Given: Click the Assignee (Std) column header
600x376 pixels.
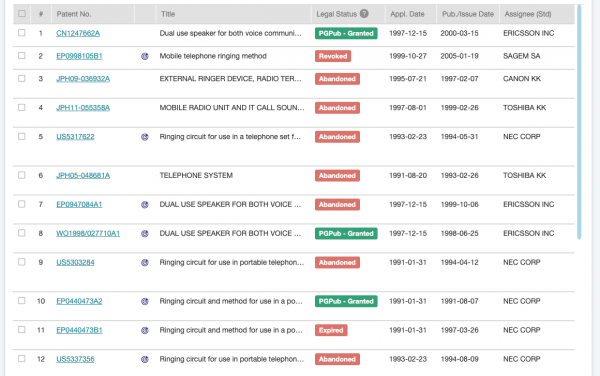Looking at the screenshot, I should point(528,14).
